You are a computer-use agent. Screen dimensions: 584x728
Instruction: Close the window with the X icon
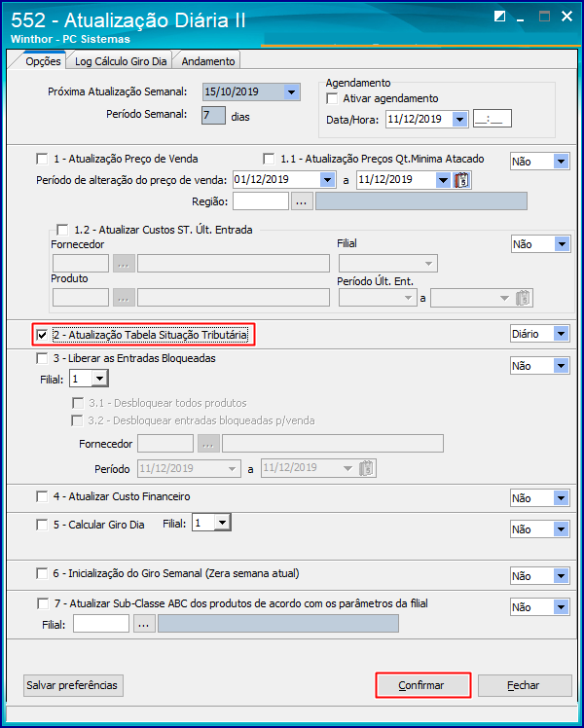click(x=566, y=17)
